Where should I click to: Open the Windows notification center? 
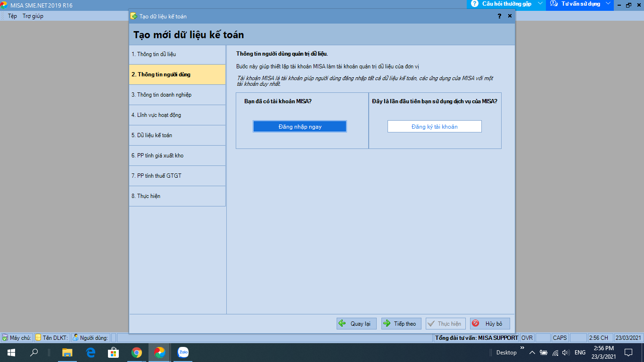[x=628, y=353]
